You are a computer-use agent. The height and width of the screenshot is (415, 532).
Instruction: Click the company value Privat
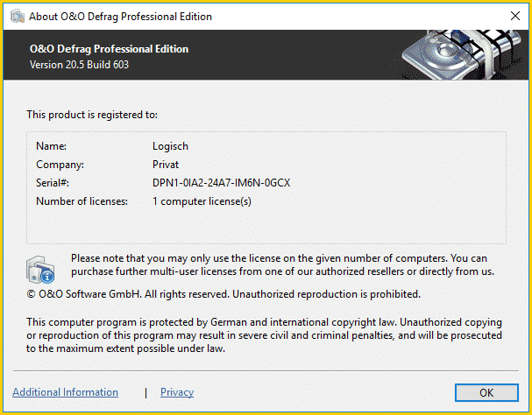tap(167, 165)
